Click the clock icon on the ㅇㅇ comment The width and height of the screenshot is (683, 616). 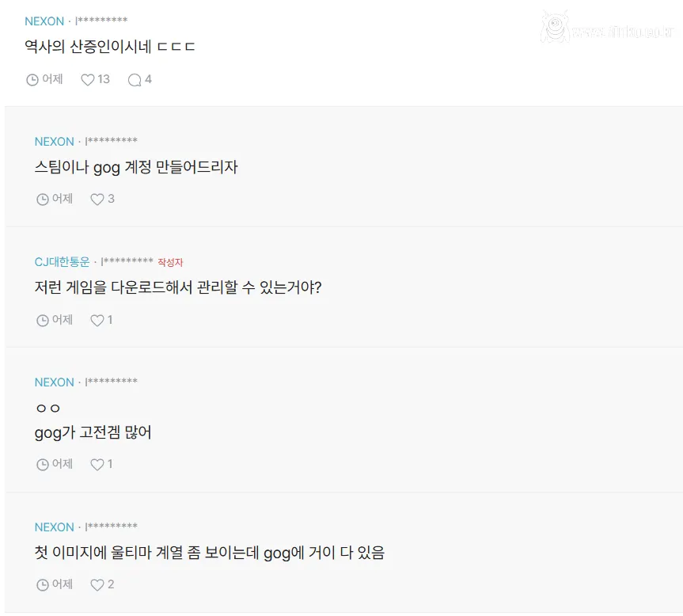pos(42,465)
